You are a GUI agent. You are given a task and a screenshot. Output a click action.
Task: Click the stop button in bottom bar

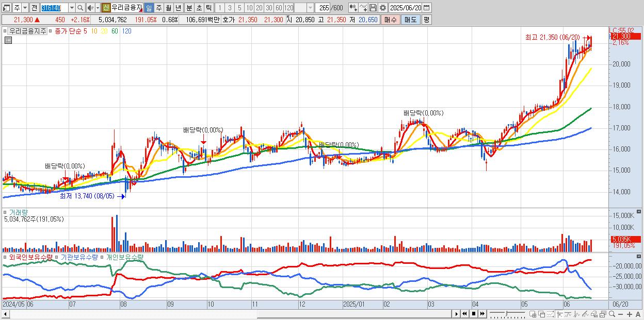pyautogui.click(x=474, y=314)
